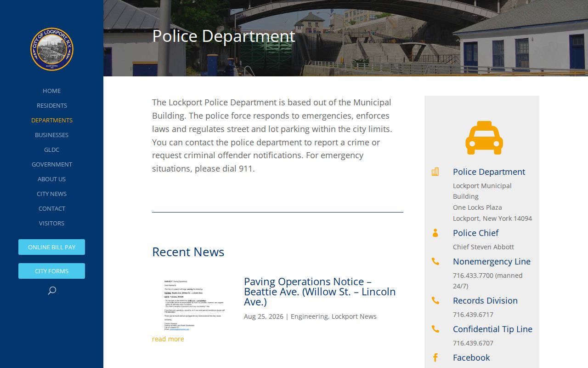Select the Departments menu item
Image resolution: width=588 pixels, height=368 pixels.
[52, 120]
